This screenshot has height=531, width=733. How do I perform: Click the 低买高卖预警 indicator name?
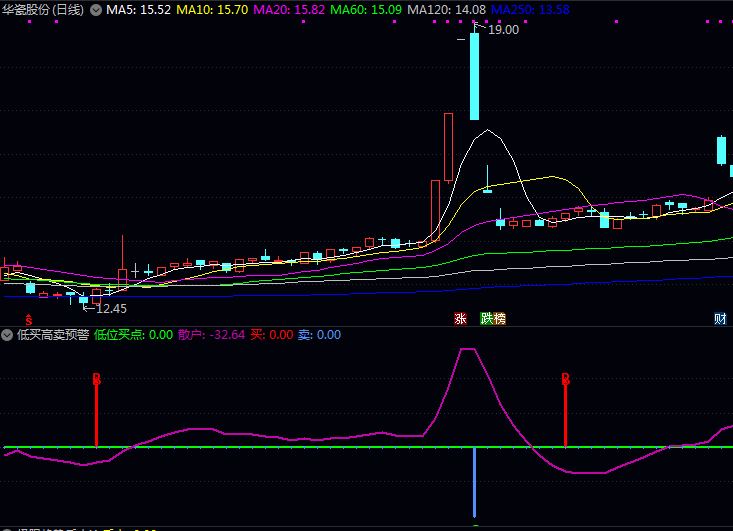click(x=52, y=335)
